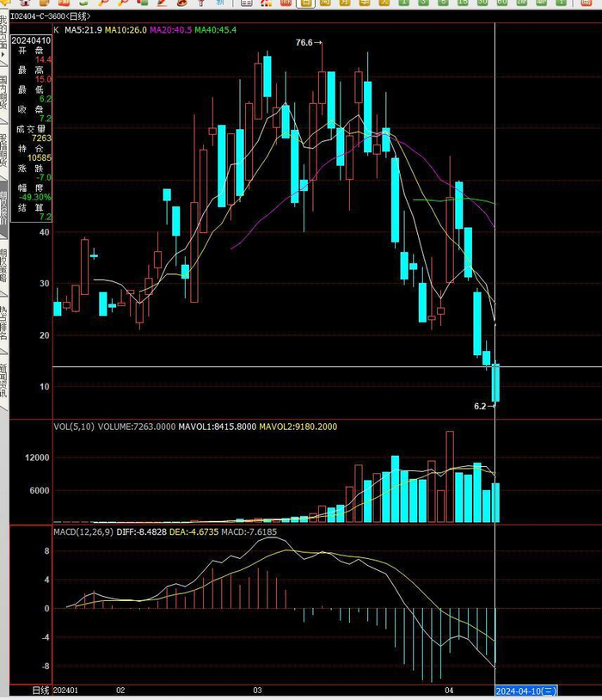Click the 持仓 value 10585
This screenshot has width=602, height=700.
40,157
